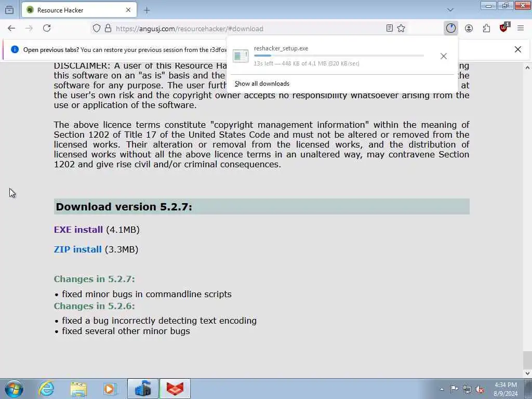Open Windows Media Player taskbar icon
532x399 pixels.
pos(110,389)
